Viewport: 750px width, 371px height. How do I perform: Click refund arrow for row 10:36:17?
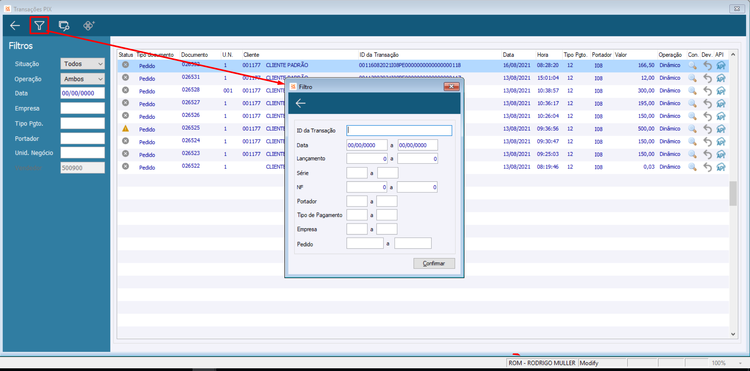click(707, 103)
